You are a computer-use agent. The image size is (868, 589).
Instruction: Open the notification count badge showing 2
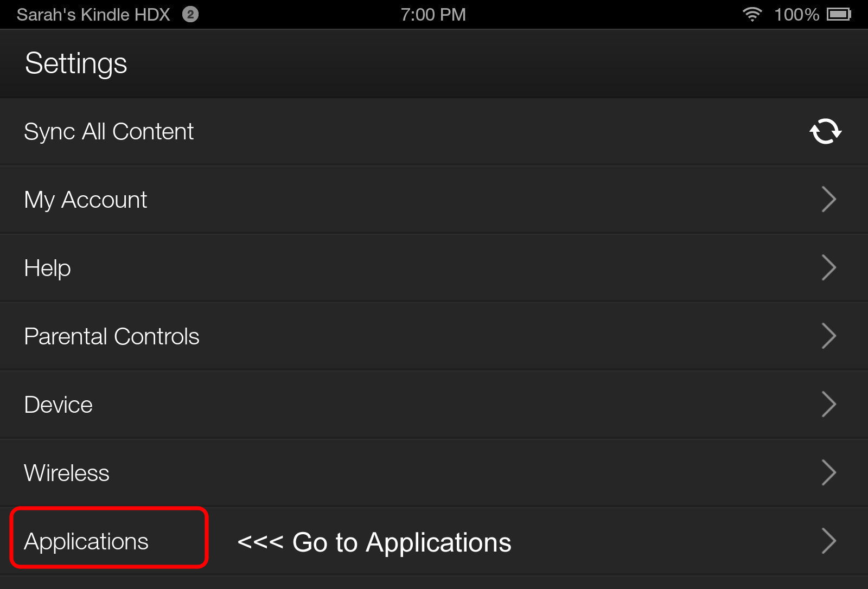pyautogui.click(x=190, y=14)
